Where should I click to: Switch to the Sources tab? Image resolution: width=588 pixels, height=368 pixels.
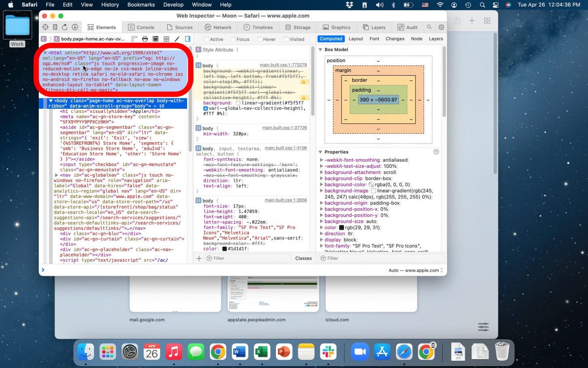click(x=180, y=27)
